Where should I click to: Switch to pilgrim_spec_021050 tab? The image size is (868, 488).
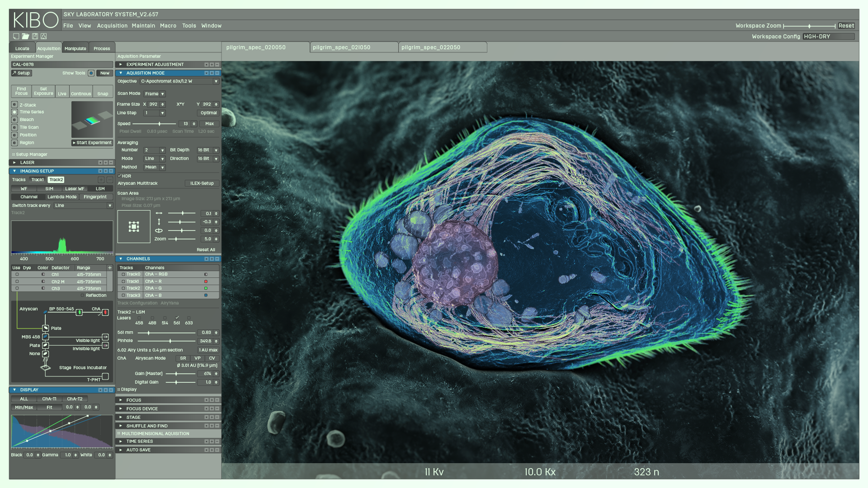(342, 47)
